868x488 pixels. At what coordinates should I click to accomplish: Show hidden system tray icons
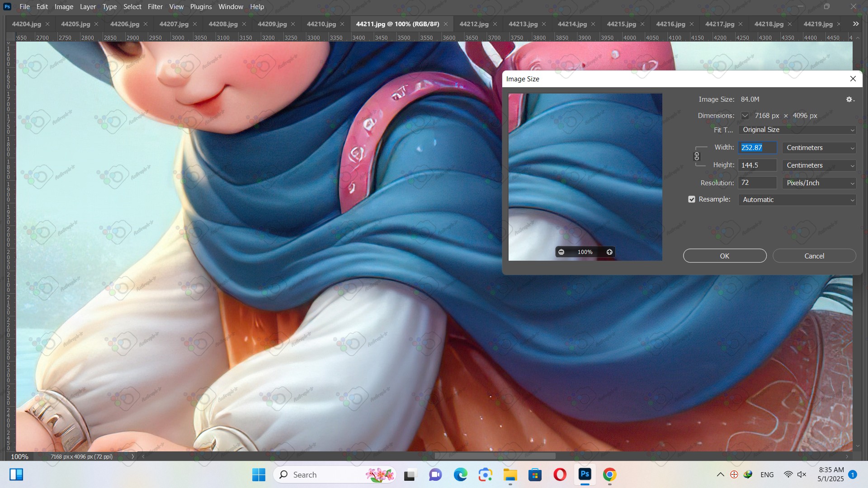coord(721,474)
